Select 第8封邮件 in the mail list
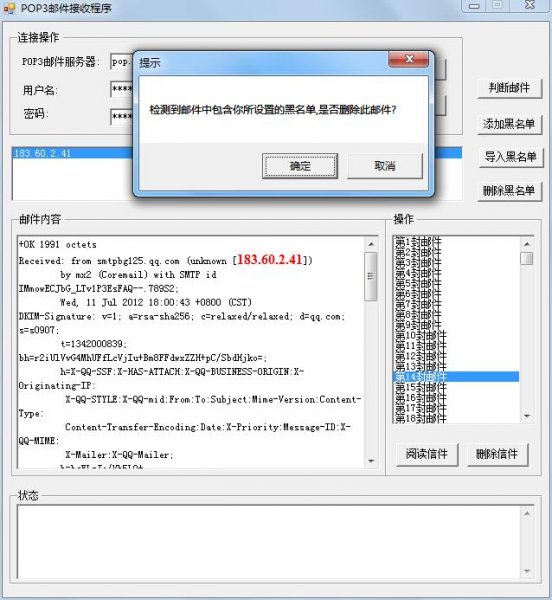The width and height of the screenshot is (552, 600). [418, 315]
